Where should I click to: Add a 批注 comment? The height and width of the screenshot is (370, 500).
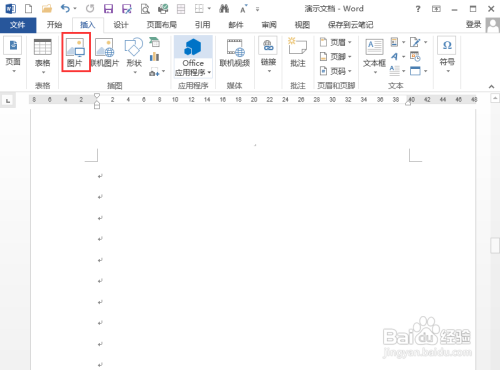click(298, 52)
